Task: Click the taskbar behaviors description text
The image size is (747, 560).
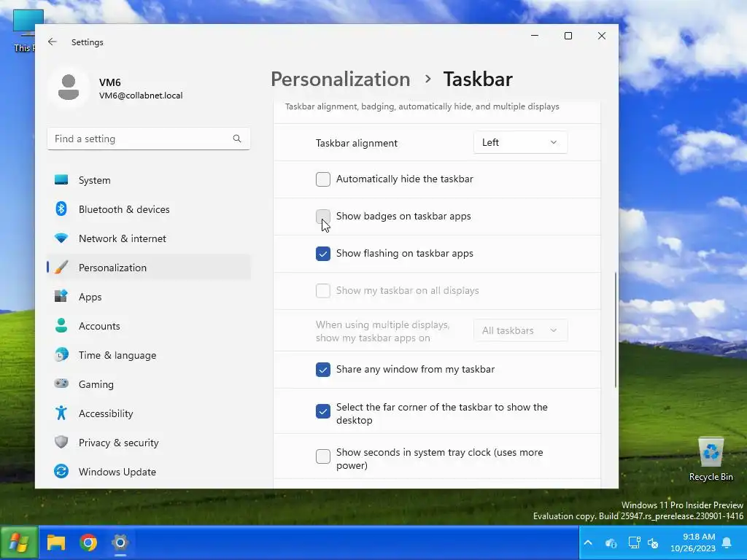Action: (422, 106)
